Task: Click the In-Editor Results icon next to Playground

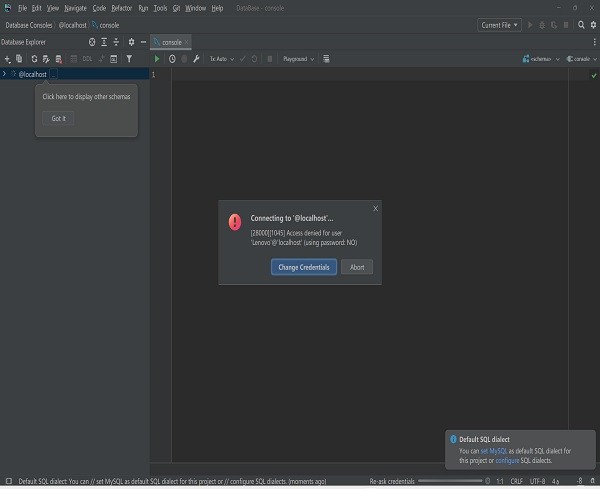Action: point(326,59)
